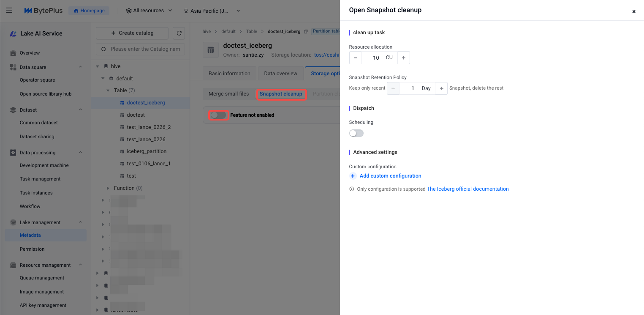The image size is (644, 315).
Task: Decrease Resource allocation with the minus icon
Action: point(355,58)
